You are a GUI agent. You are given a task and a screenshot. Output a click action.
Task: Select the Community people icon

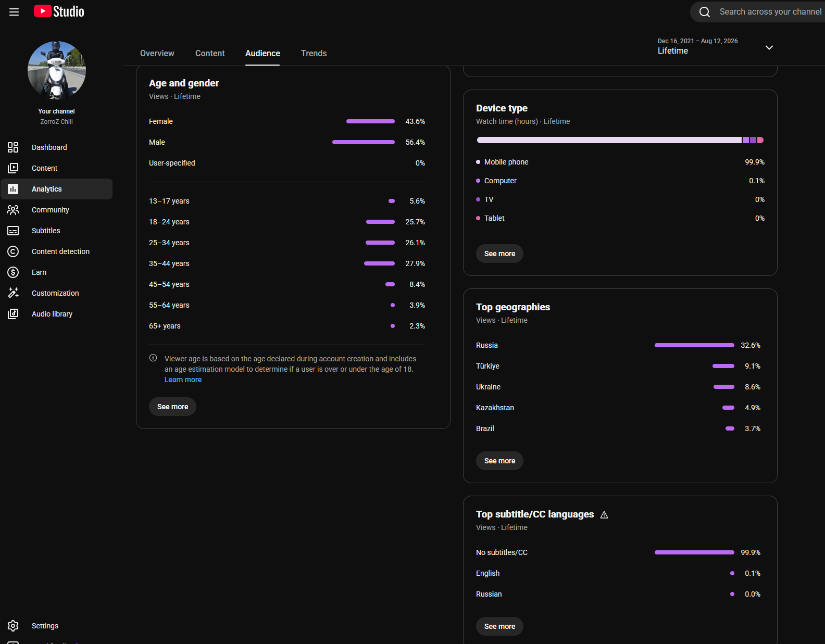13,210
